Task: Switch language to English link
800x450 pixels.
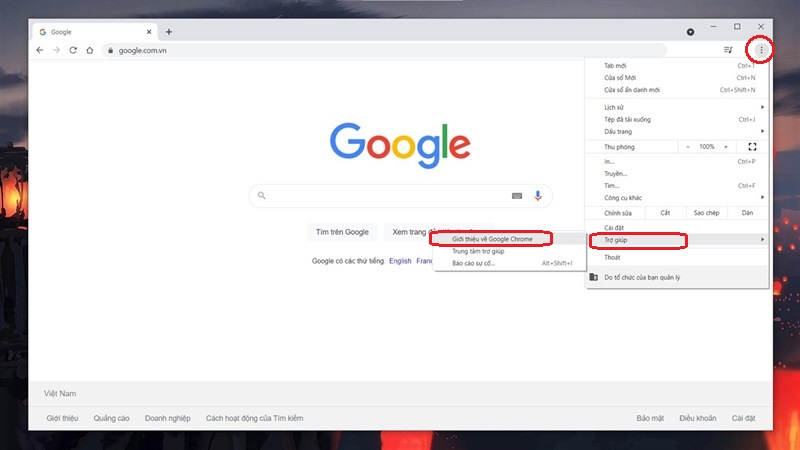Action: [400, 261]
